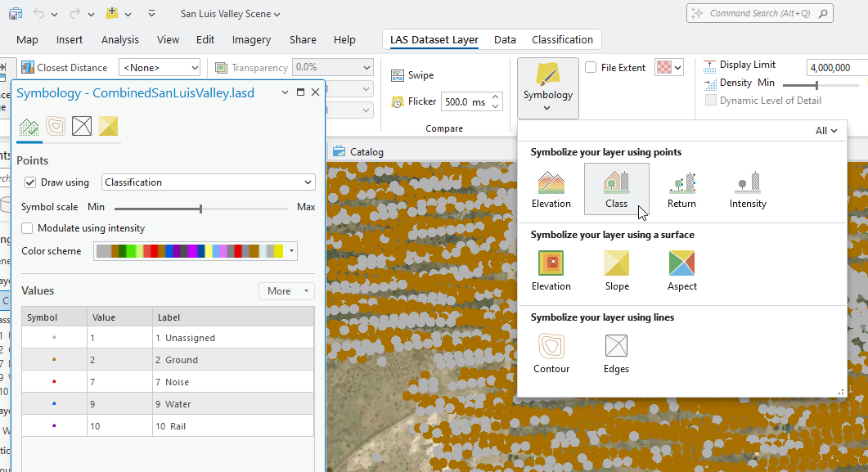Open the Draw using Classification dropdown

tap(208, 182)
